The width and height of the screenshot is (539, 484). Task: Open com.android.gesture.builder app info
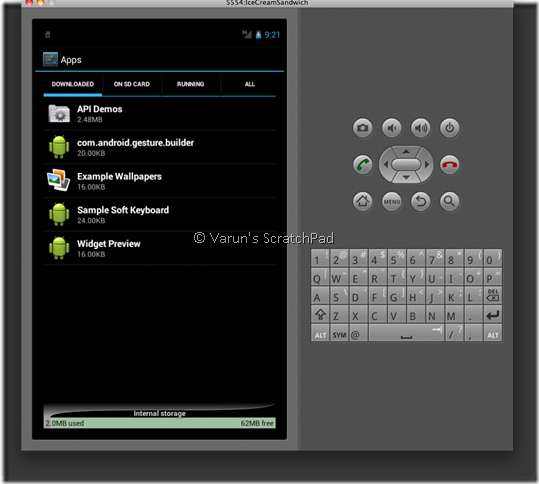(x=160, y=147)
